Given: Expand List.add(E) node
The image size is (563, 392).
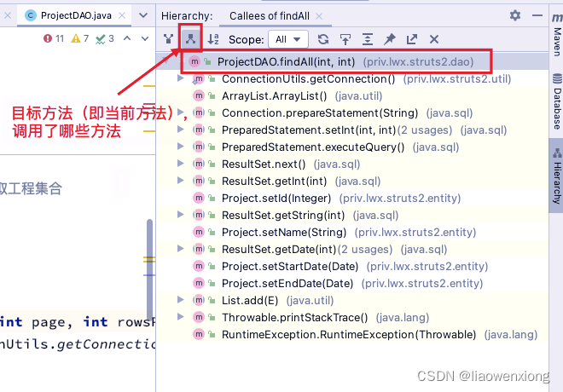Looking at the screenshot, I should 181,300.
